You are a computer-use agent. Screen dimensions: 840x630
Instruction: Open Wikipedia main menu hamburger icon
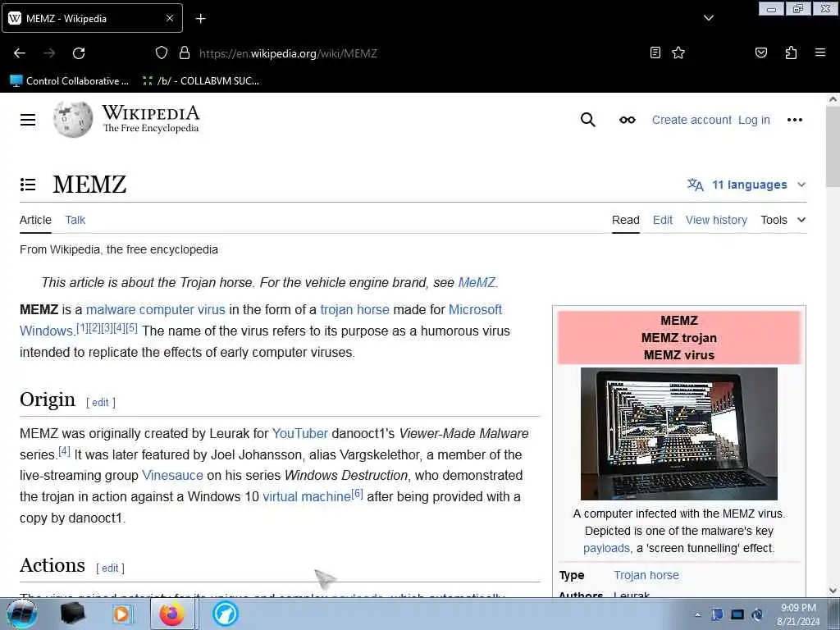28,120
